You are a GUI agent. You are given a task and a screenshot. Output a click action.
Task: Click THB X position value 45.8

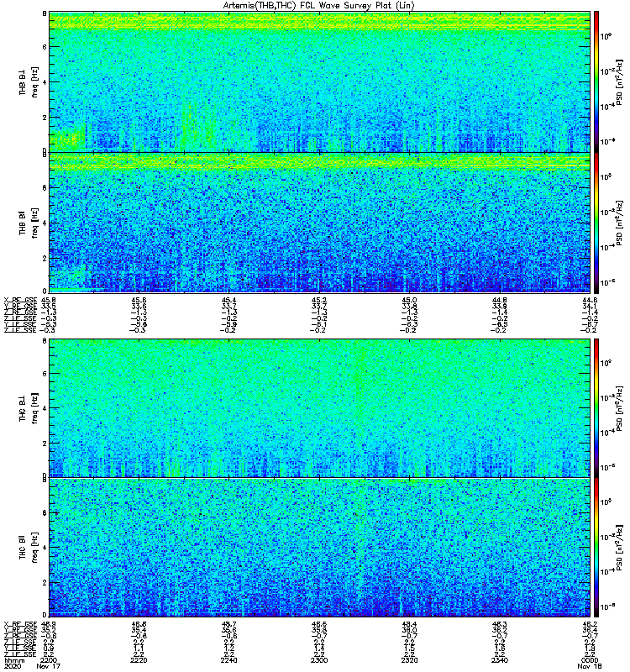click(x=48, y=301)
